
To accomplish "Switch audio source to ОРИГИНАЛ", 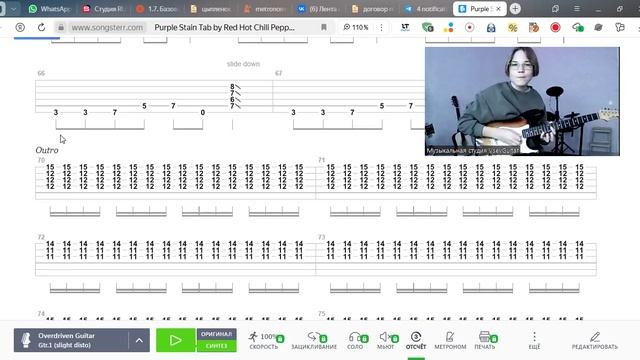I will click(216, 334).
